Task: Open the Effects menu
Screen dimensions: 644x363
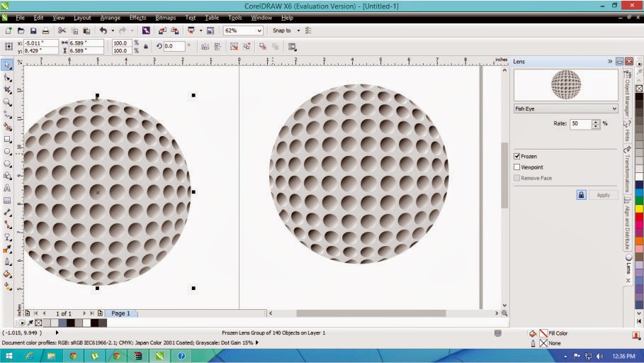Action: point(137,18)
